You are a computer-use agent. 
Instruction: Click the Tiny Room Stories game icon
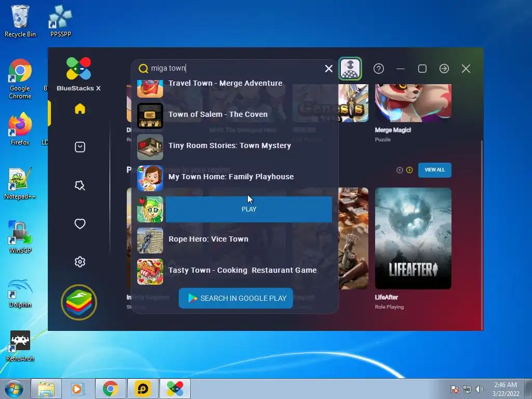150,147
